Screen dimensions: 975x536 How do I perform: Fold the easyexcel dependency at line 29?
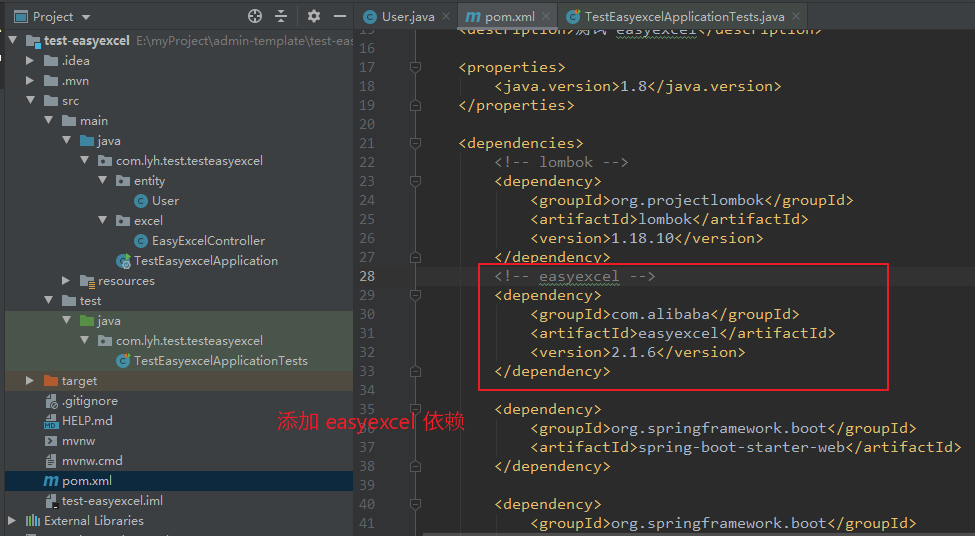(415, 295)
